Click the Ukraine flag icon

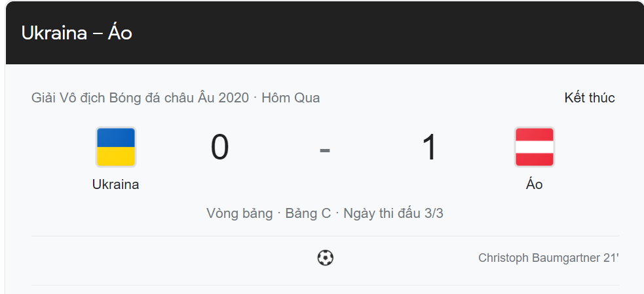pyautogui.click(x=116, y=147)
